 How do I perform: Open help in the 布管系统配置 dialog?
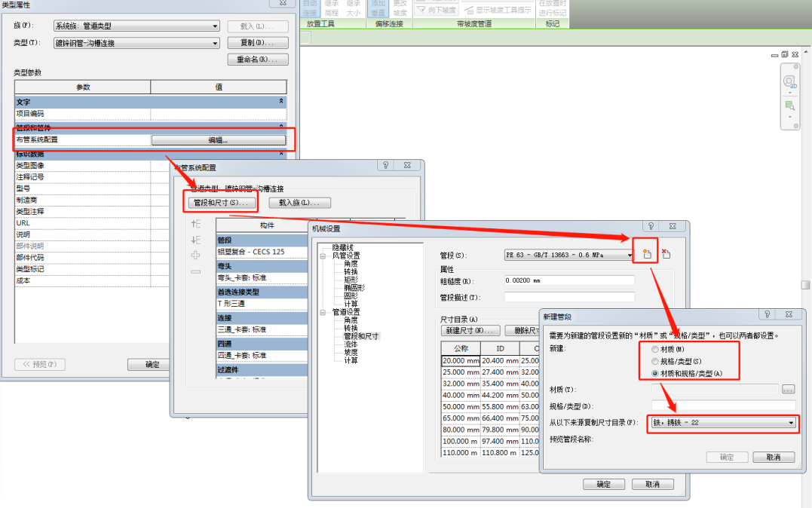pos(385,165)
